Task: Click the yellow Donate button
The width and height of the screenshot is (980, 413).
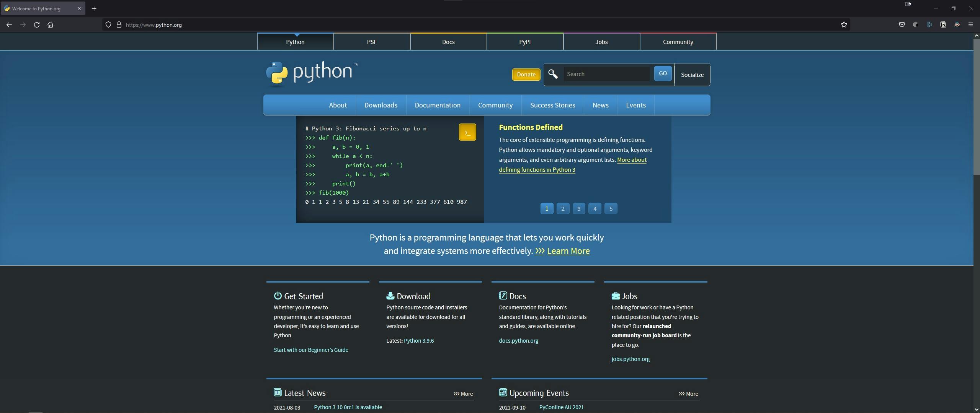Action: [526, 75]
